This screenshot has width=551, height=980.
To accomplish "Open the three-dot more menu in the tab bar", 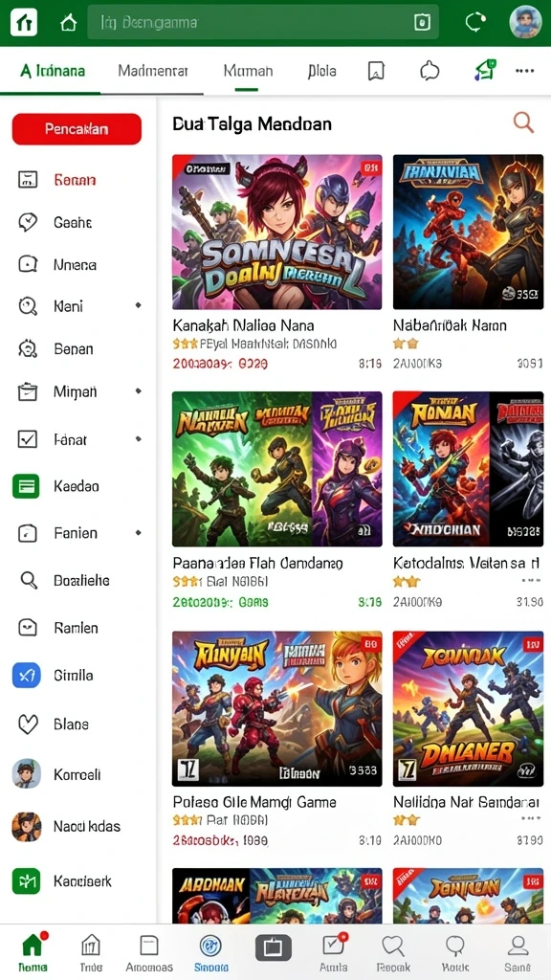I will click(x=524, y=71).
